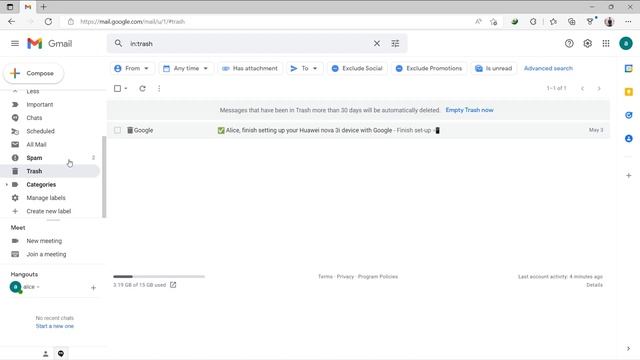Open the Any time filter dropdown
Viewport: 640px width, 360px height.
pos(186,68)
